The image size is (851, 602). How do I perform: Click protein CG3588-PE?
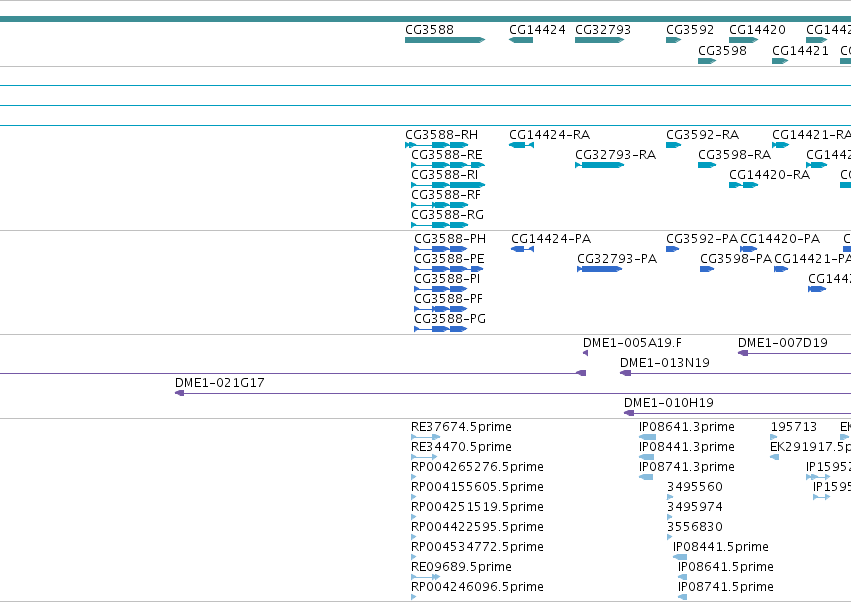point(449,269)
